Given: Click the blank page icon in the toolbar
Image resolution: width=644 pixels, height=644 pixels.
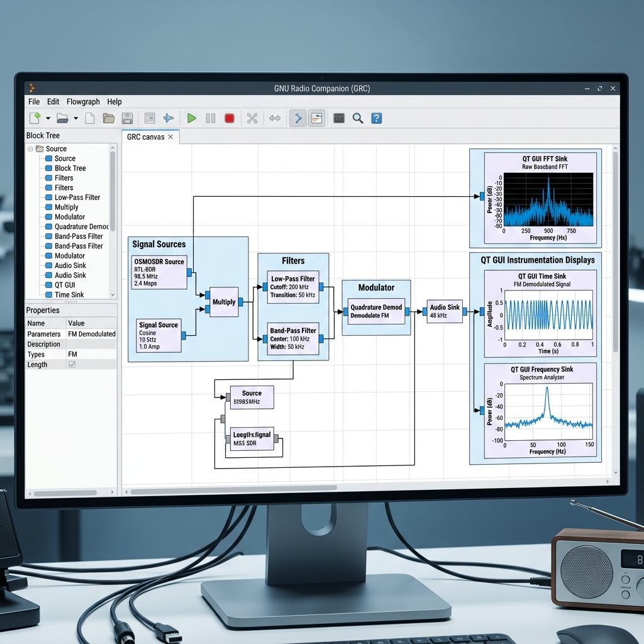Looking at the screenshot, I should point(90,118).
